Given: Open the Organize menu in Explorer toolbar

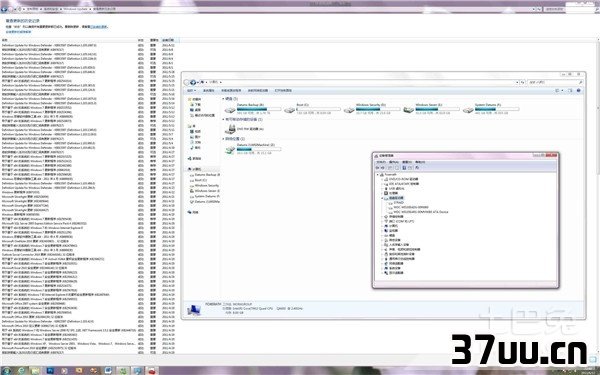Looking at the screenshot, I should point(191,91).
